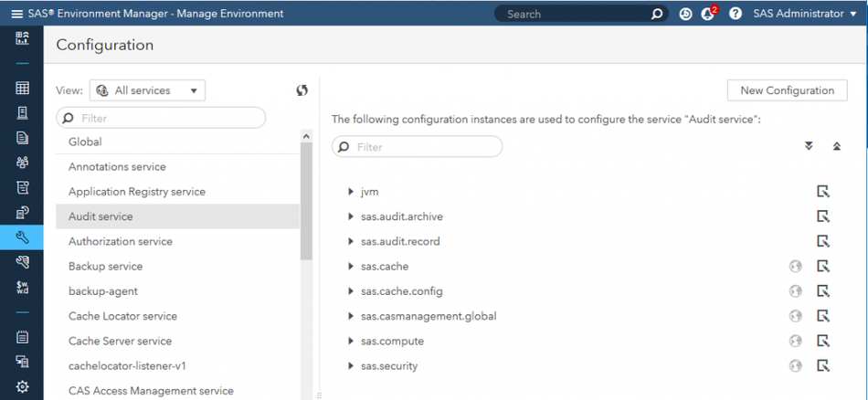Open the settings gear in sidebar
Screen dimensions: 868x400
pyautogui.click(x=23, y=386)
